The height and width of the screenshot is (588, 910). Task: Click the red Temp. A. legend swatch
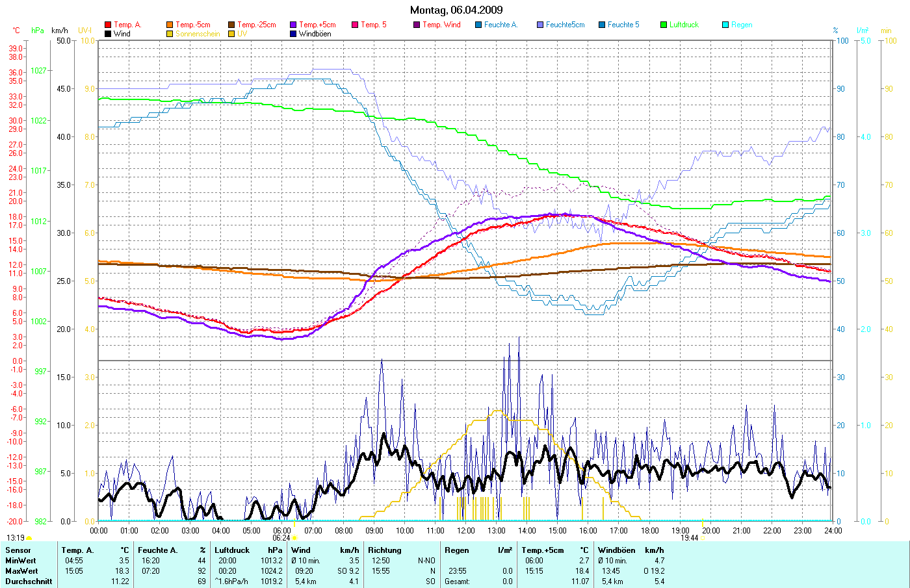pyautogui.click(x=108, y=25)
